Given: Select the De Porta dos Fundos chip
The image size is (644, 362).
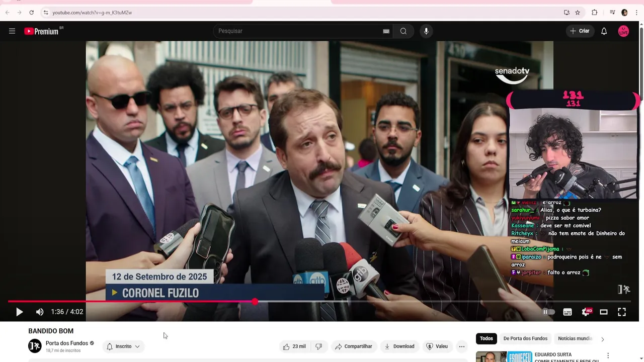Looking at the screenshot, I should (x=525, y=338).
